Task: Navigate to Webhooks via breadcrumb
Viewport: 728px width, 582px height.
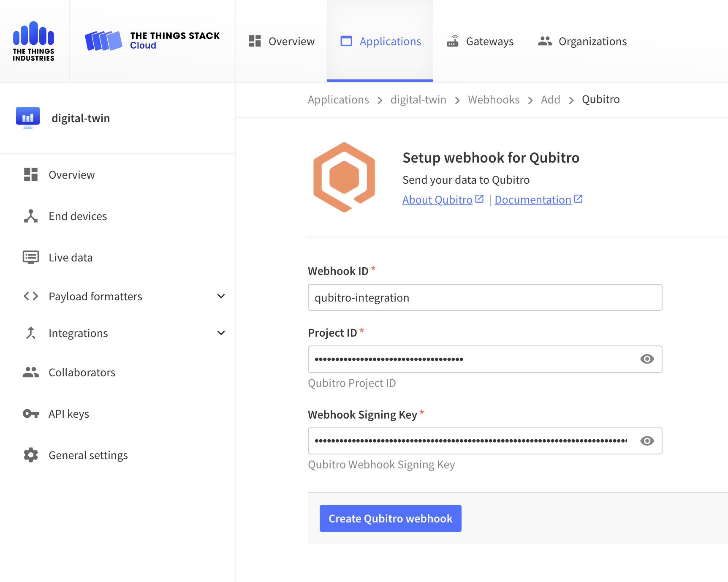Action: [x=494, y=99]
